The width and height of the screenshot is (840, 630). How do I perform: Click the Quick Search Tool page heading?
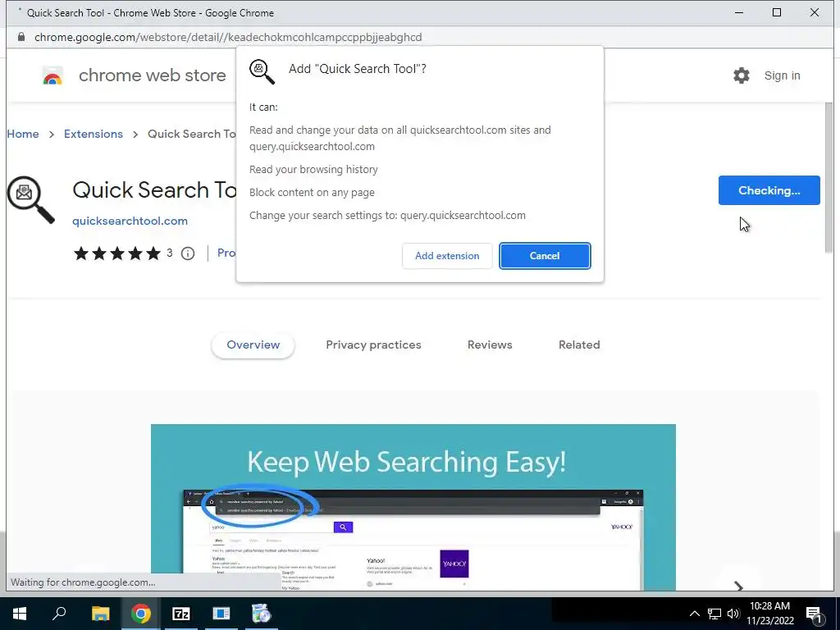154,189
